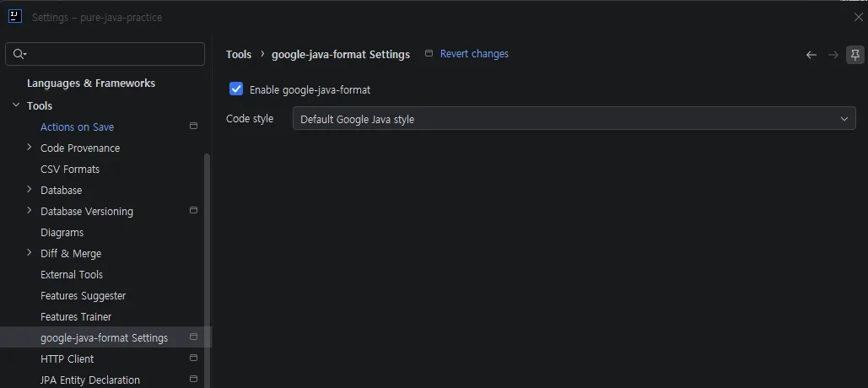Open External Tools settings
This screenshot has height=388, width=868.
pos(72,274)
